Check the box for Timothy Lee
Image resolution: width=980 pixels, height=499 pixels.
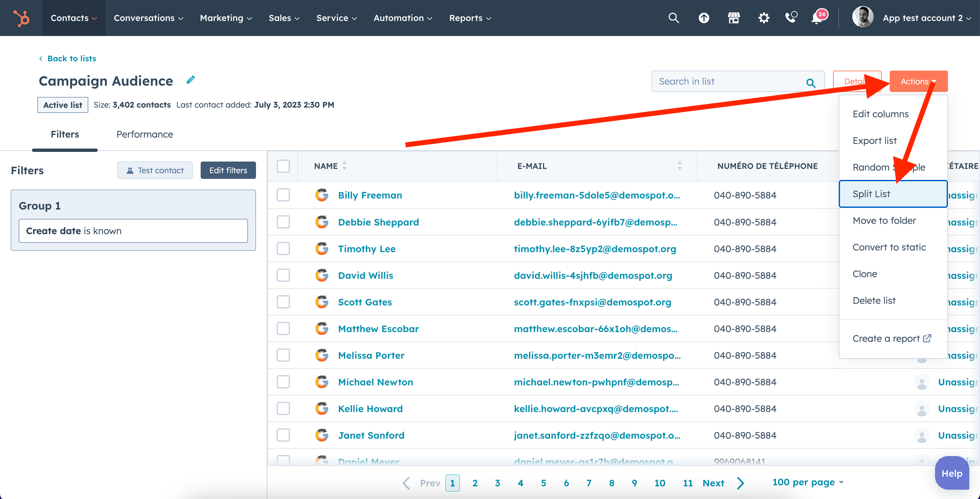[x=283, y=249]
